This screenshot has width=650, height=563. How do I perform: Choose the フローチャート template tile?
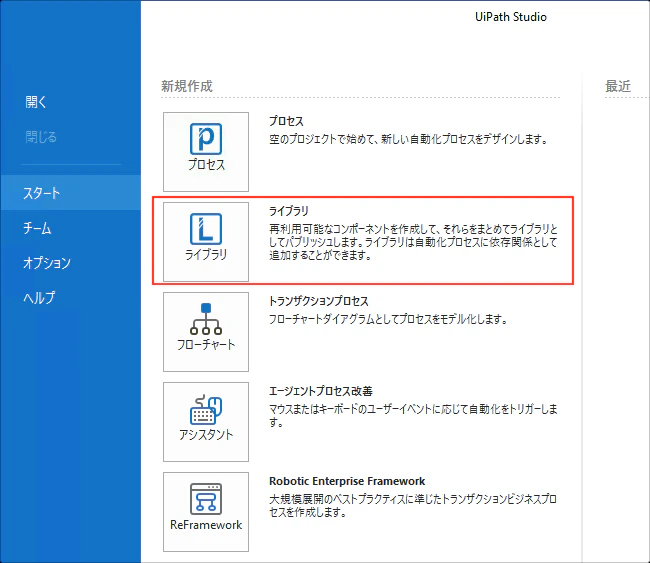[206, 332]
